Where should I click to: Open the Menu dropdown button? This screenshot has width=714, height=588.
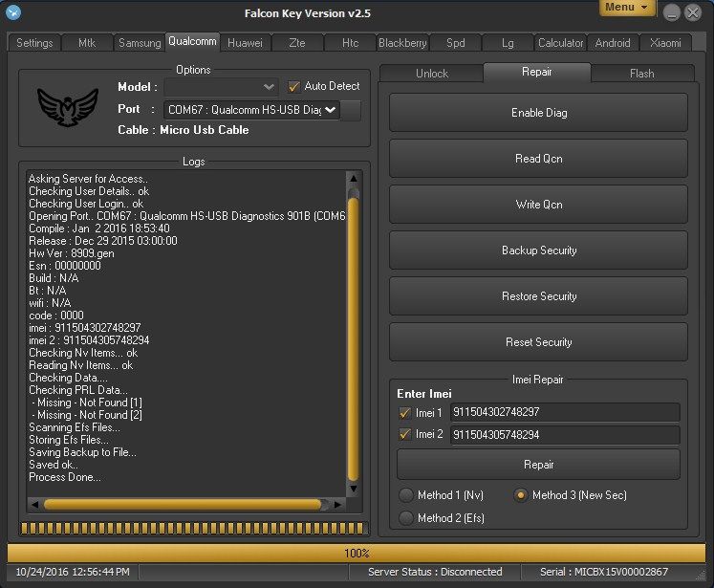[x=627, y=8]
